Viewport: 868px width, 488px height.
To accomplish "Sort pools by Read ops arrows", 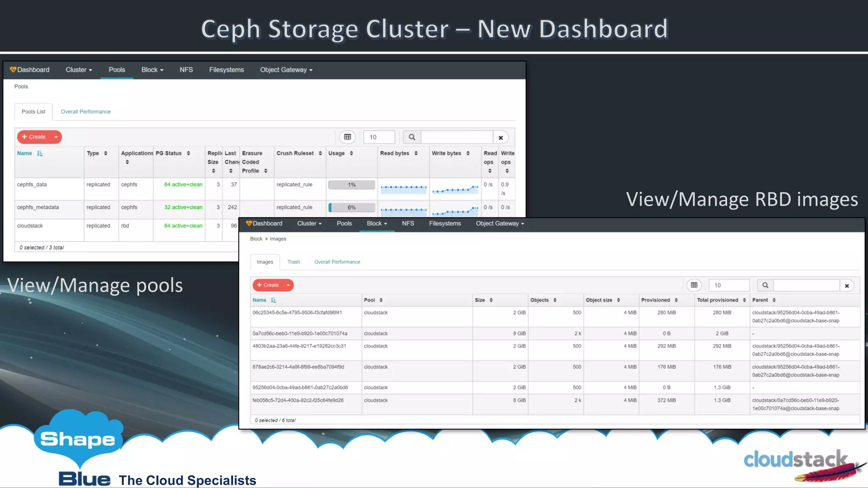I will [x=490, y=171].
